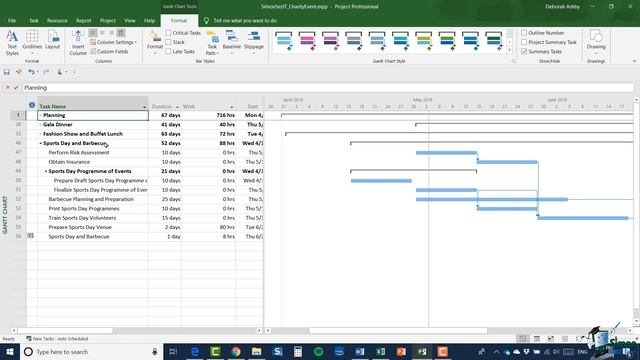The width and height of the screenshot is (640, 360).
Task: Open the Text Styles tool
Action: [12, 42]
